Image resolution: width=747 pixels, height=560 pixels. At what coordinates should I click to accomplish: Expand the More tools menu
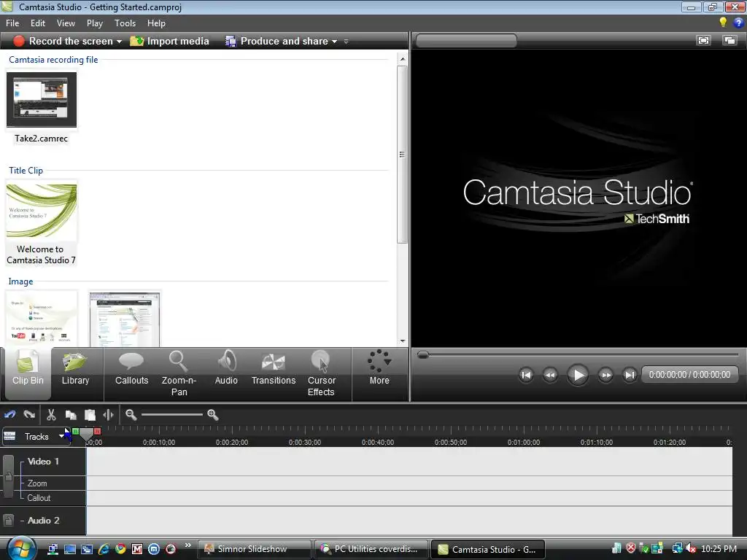tap(379, 367)
